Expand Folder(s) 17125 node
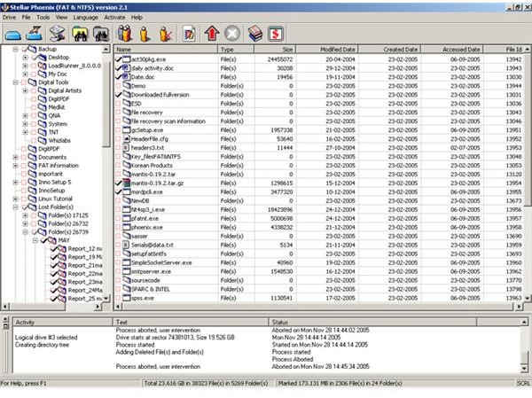 point(25,215)
